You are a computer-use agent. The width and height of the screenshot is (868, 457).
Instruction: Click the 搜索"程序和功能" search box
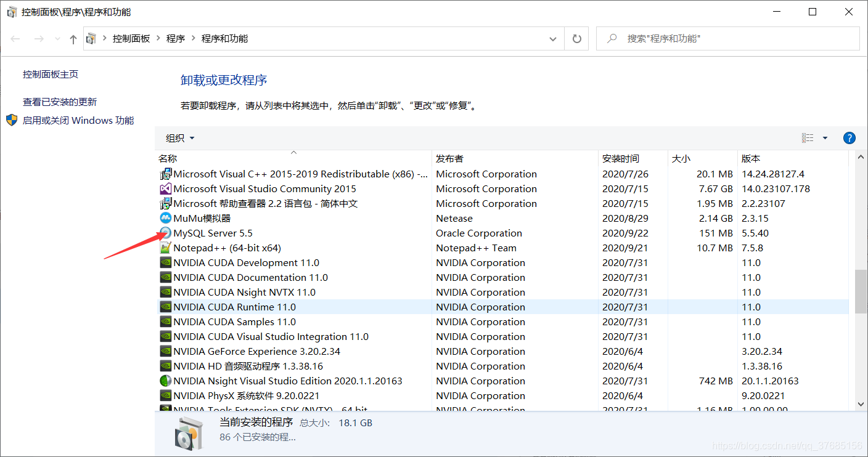point(727,39)
